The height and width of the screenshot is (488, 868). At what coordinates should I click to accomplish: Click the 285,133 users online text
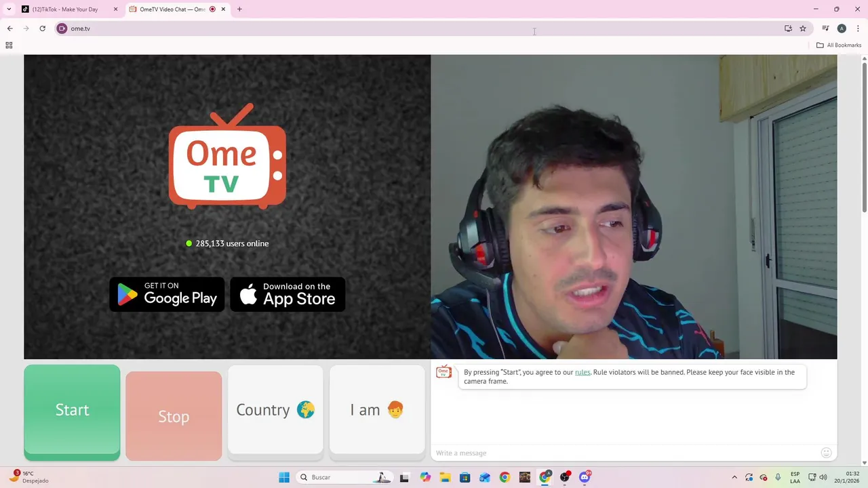click(x=232, y=243)
